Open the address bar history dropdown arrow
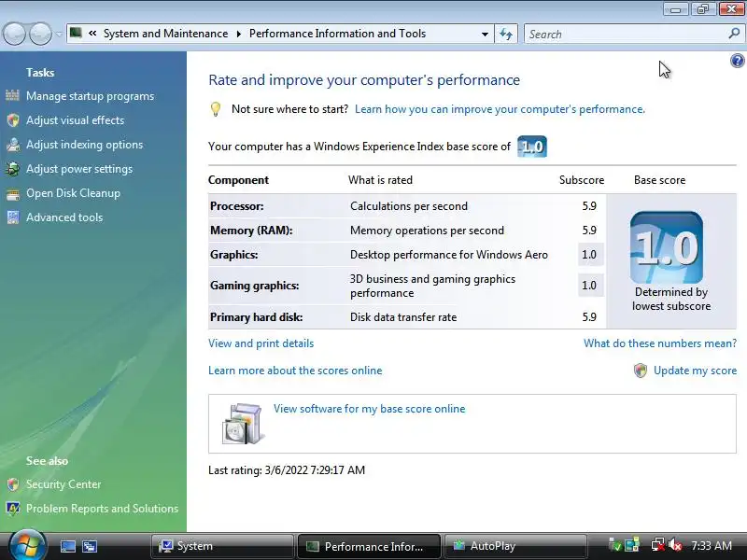747x560 pixels. (485, 35)
